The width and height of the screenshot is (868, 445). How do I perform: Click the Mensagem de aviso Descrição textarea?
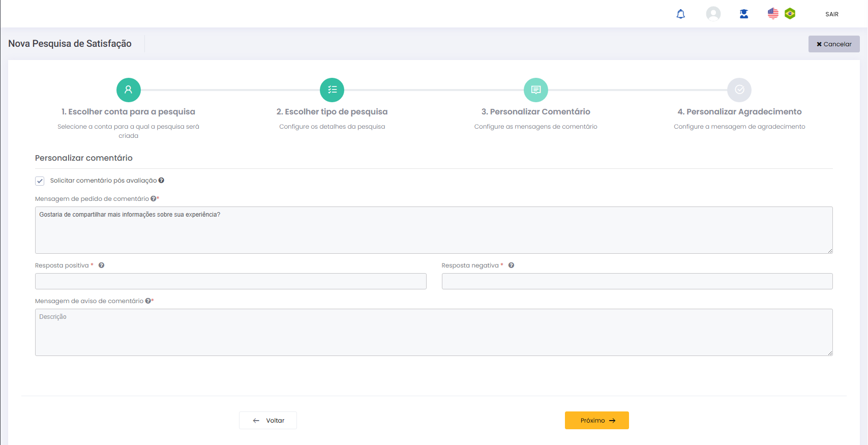pyautogui.click(x=433, y=332)
